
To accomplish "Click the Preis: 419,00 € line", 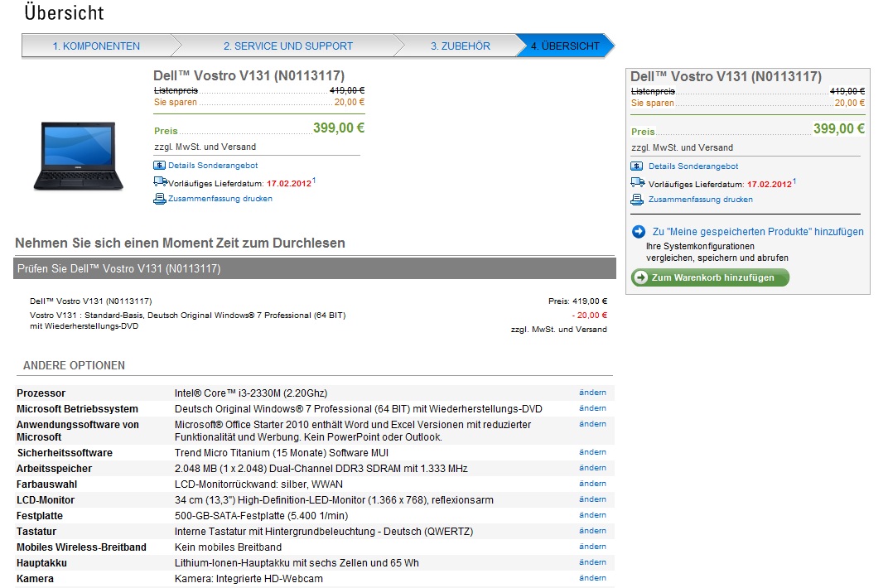I will pyautogui.click(x=577, y=301).
